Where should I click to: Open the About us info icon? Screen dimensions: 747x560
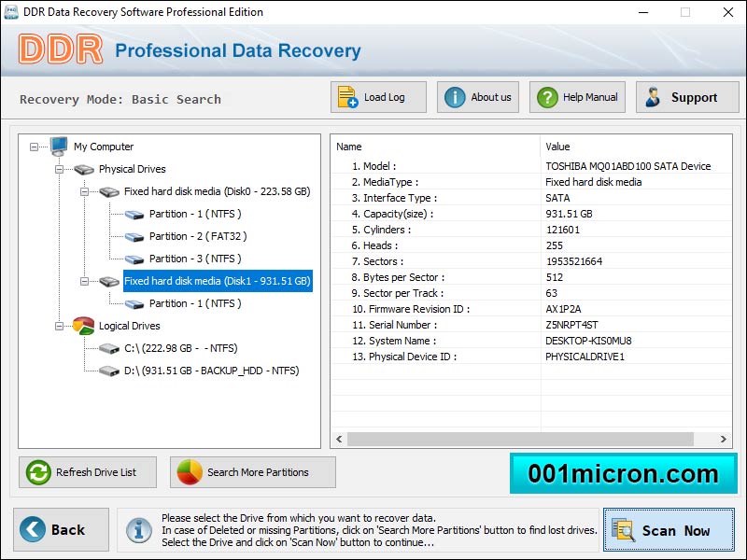(455, 96)
